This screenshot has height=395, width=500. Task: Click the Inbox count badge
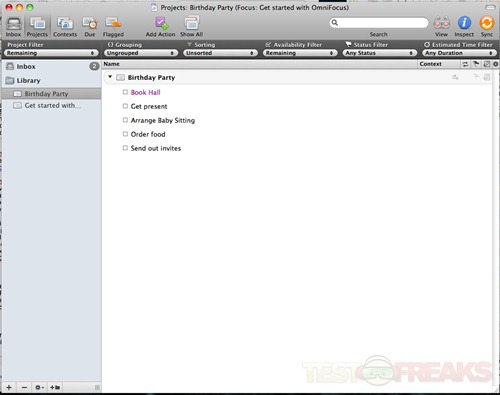tap(94, 66)
